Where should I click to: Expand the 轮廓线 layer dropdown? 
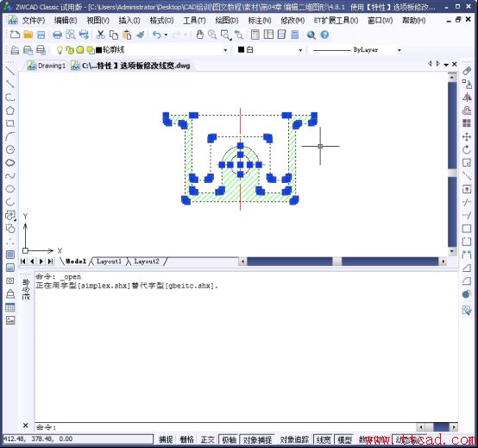coord(225,50)
